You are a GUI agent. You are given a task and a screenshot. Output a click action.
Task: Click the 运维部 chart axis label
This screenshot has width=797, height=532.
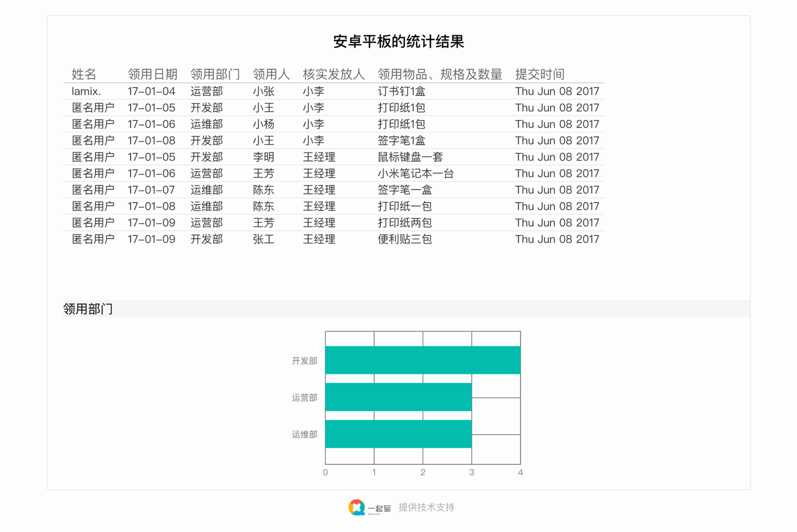[x=304, y=435]
